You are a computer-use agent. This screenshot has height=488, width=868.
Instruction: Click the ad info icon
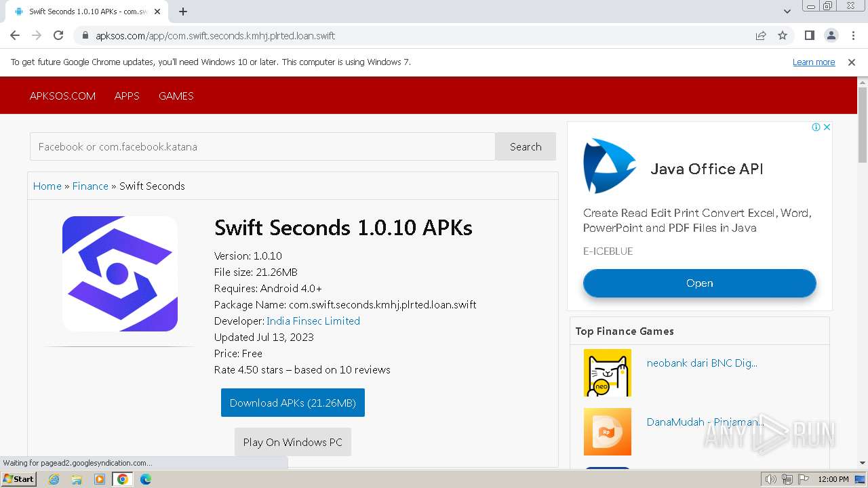(x=816, y=127)
